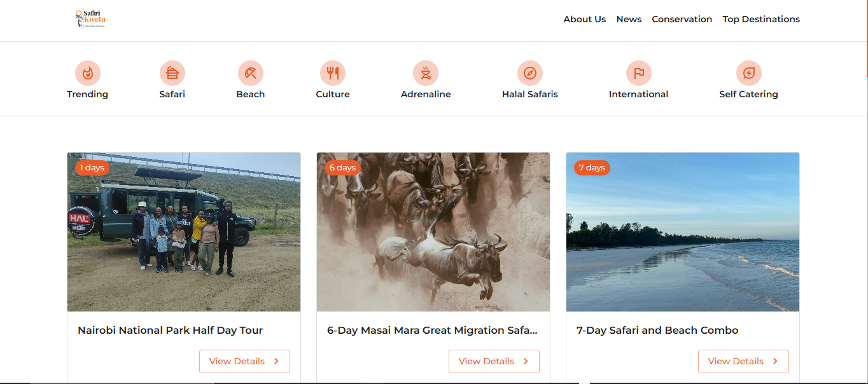The height and width of the screenshot is (384, 868).
Task: View Details for 7-Day Safari and Beach Combo
Action: coord(743,361)
